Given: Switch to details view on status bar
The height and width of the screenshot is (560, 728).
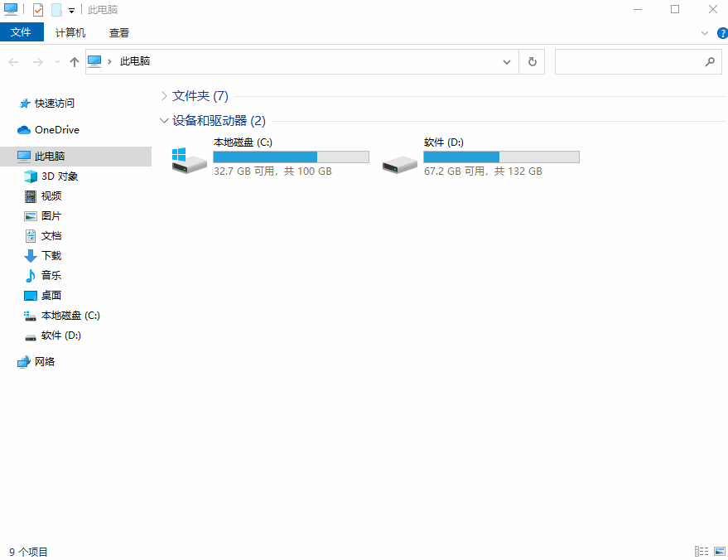Looking at the screenshot, I should [701, 551].
